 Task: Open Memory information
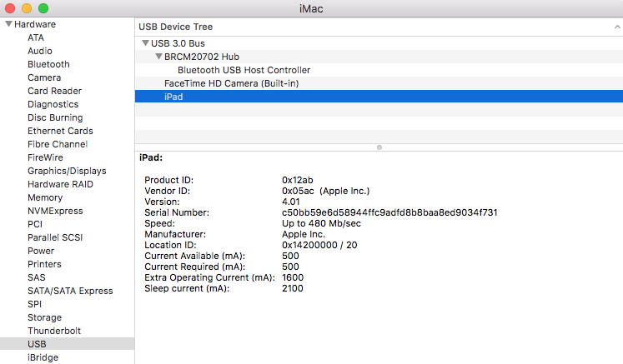45,197
